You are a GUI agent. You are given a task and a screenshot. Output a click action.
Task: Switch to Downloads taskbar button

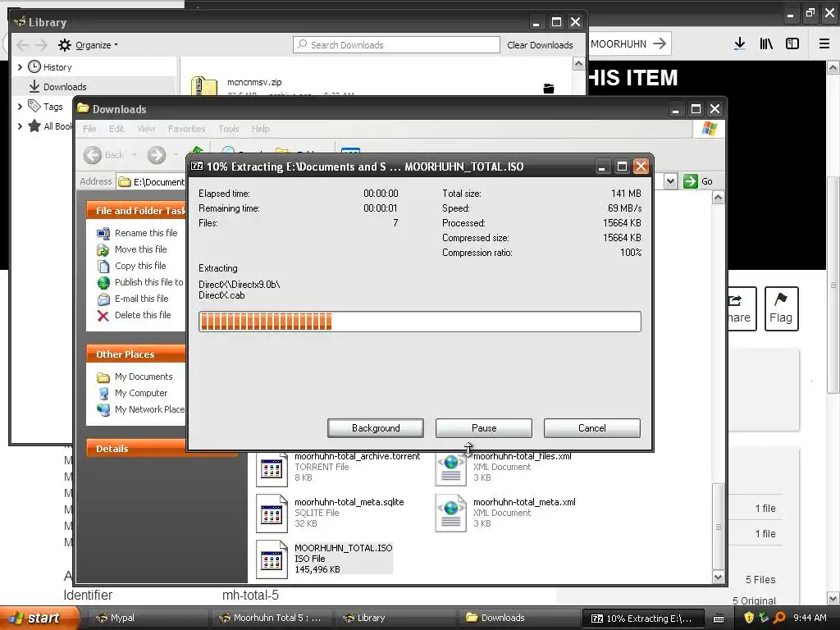coord(518,618)
